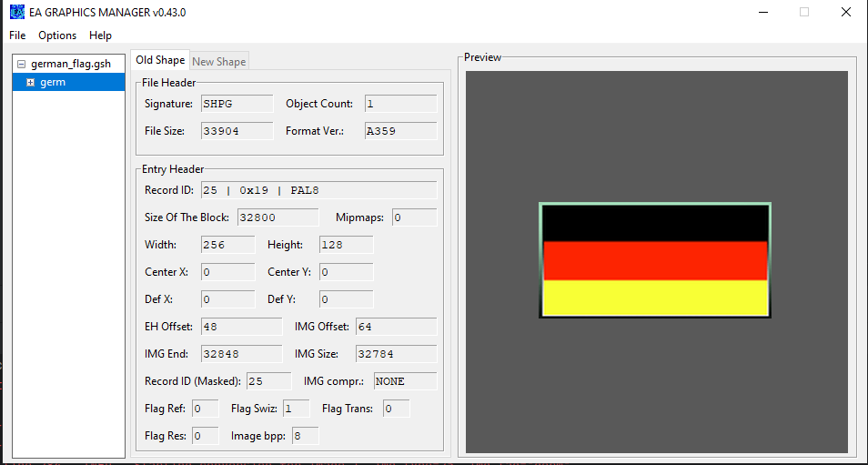
Task: Expand the germ tree node
Action: point(30,83)
